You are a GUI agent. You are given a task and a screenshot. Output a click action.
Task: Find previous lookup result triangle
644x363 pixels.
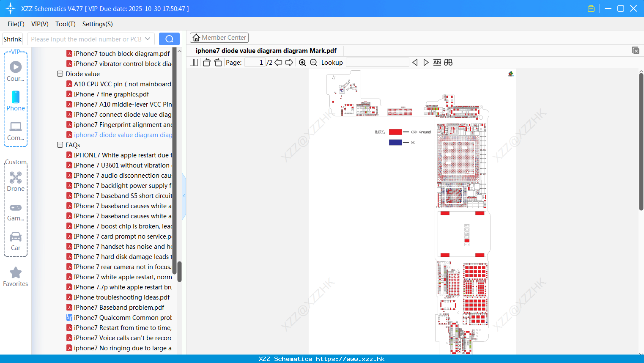click(415, 63)
